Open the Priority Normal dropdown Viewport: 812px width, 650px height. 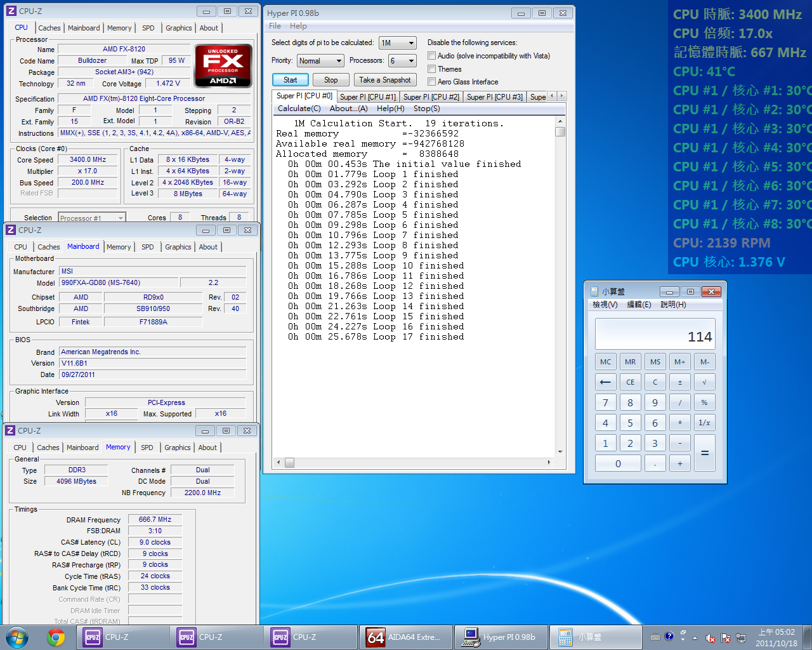(x=320, y=61)
